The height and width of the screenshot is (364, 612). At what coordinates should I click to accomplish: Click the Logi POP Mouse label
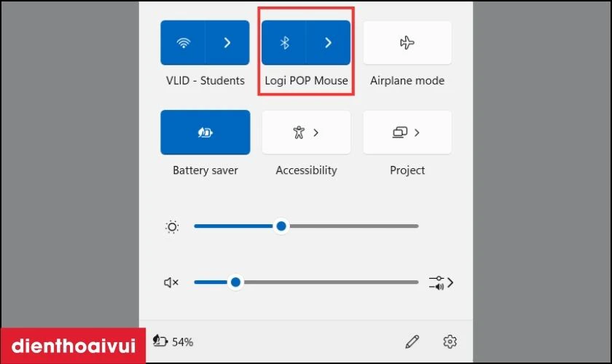(x=307, y=81)
